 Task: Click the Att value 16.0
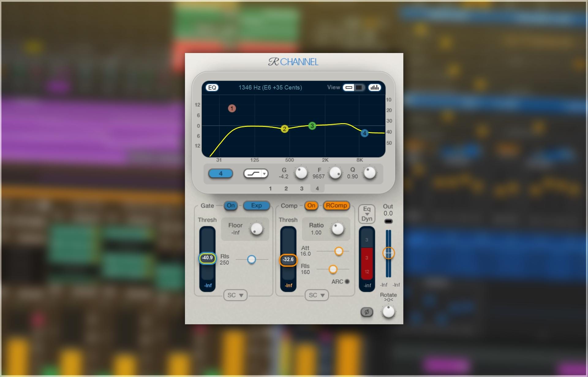[x=305, y=254]
